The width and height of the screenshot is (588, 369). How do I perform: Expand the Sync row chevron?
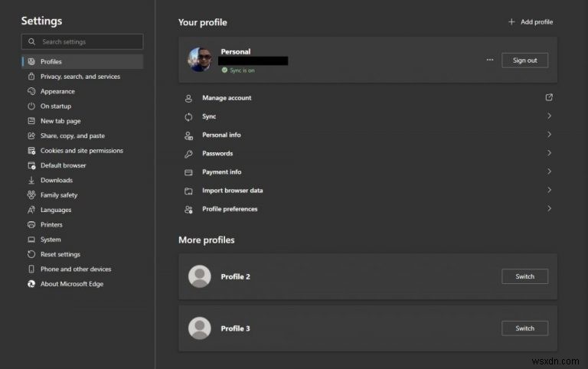pos(549,116)
